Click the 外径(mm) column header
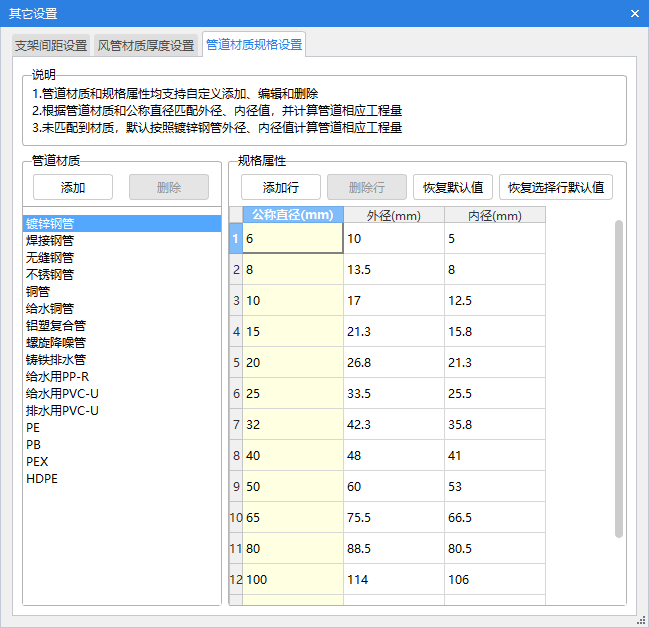Screen dimensions: 649x628 [394, 215]
